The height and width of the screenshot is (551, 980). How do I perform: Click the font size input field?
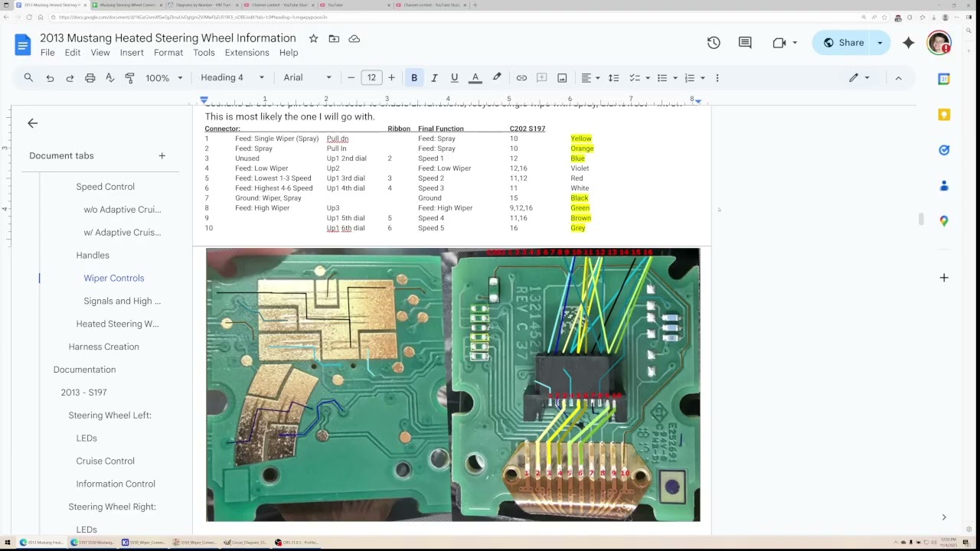point(371,77)
